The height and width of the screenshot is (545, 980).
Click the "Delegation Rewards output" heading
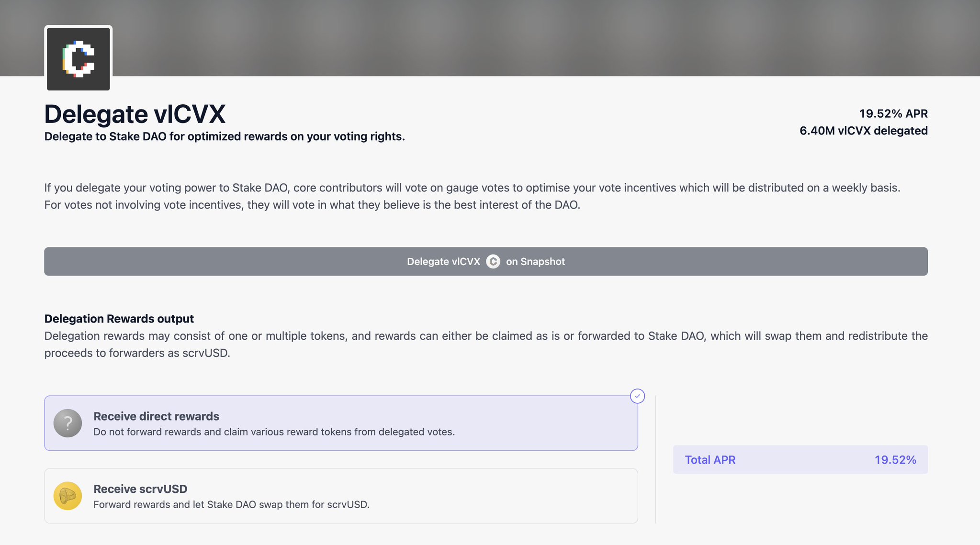[119, 319]
